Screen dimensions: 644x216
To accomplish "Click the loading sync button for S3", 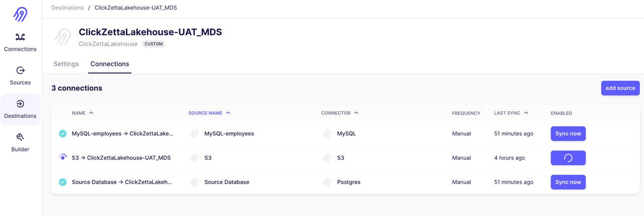I will [568, 158].
